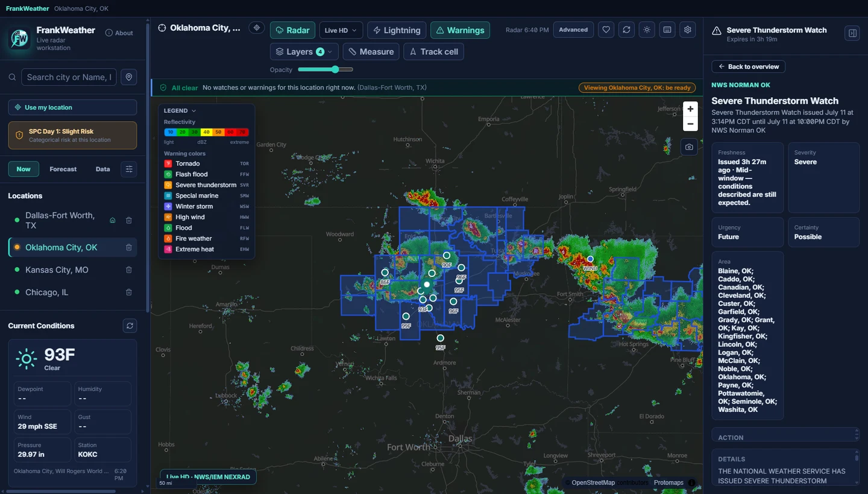Open the panel customization sliders icon
The width and height of the screenshot is (868, 494).
(x=129, y=169)
